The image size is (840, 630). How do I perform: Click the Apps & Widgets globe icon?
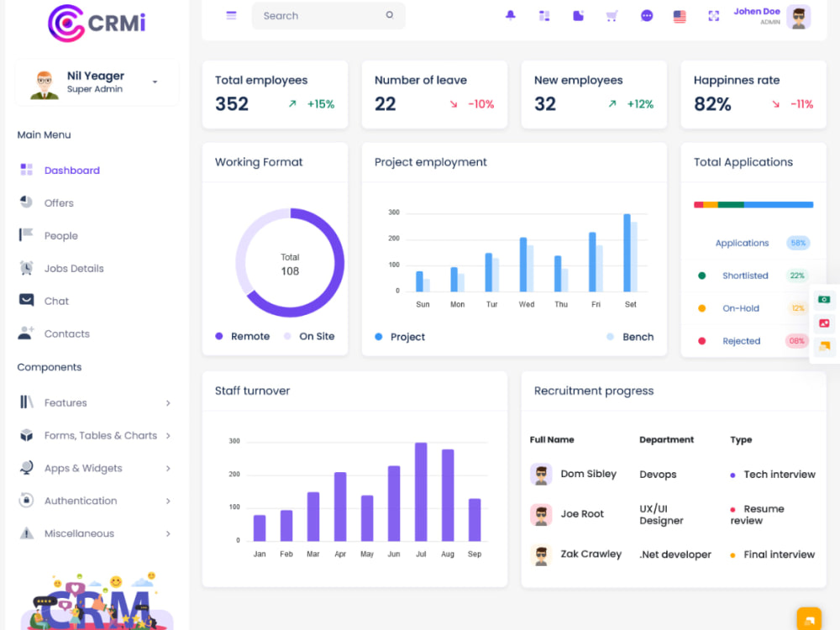point(26,467)
